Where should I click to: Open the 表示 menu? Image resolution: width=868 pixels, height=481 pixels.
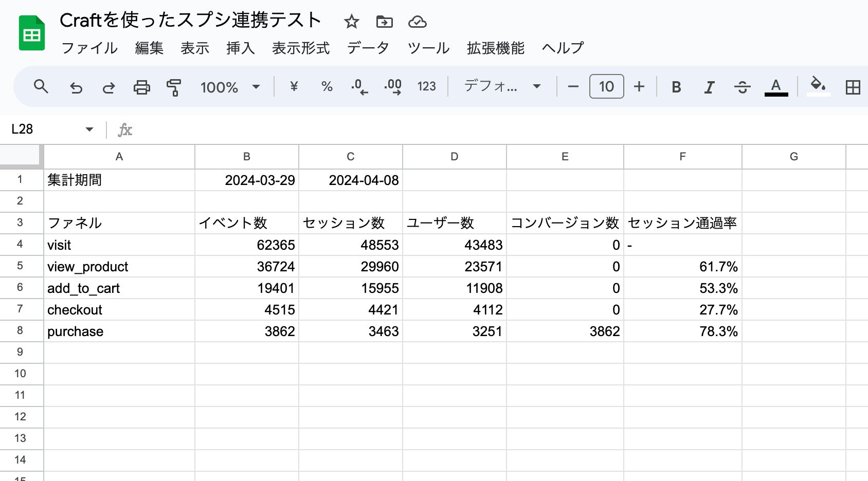click(195, 48)
